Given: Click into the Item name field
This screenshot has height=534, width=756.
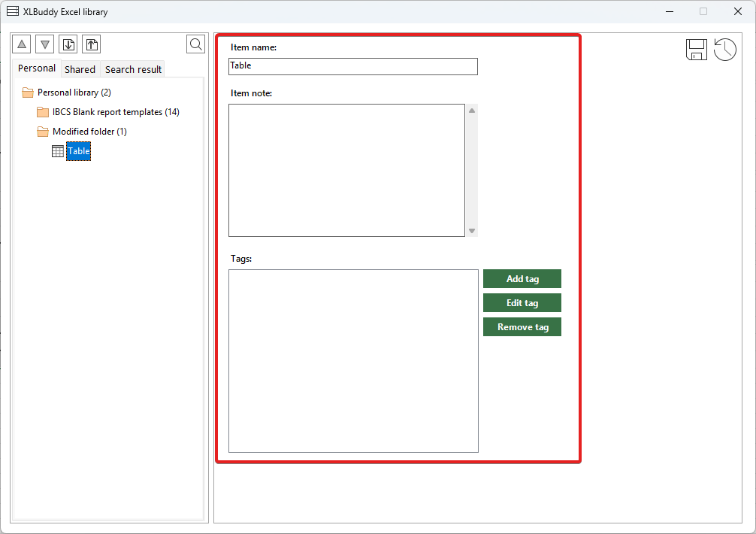Looking at the screenshot, I should 352,66.
